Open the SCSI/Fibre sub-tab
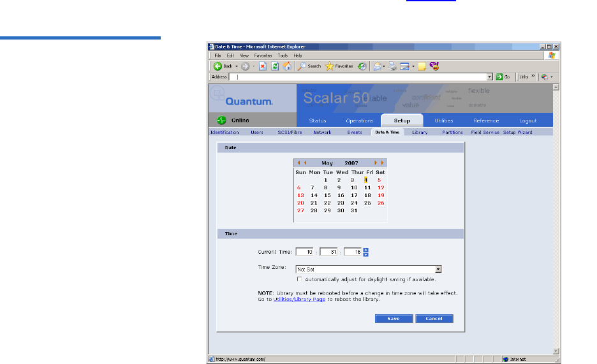Image resolution: width=597 pixels, height=364 pixels. 290,133
